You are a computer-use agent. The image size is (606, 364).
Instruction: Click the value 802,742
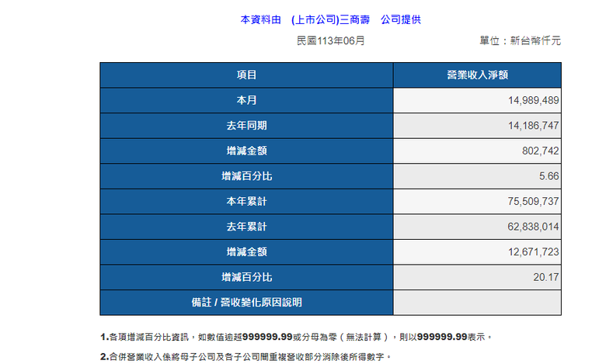click(x=540, y=151)
